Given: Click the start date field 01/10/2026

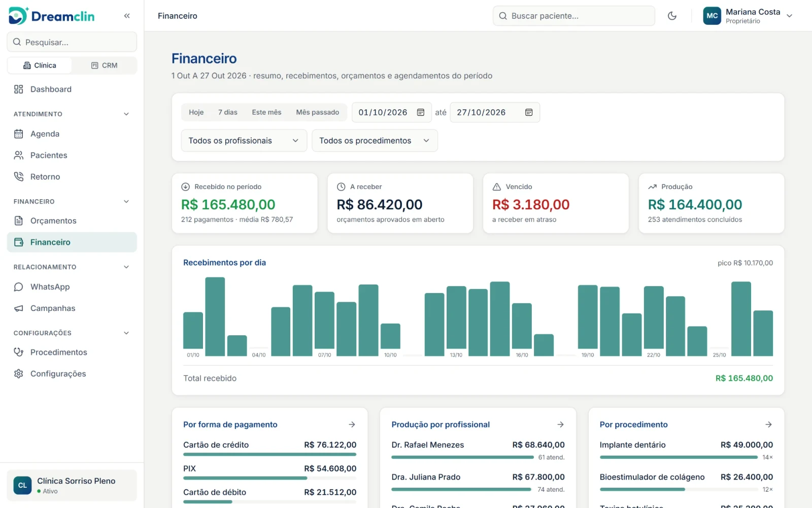Looking at the screenshot, I should [391, 112].
